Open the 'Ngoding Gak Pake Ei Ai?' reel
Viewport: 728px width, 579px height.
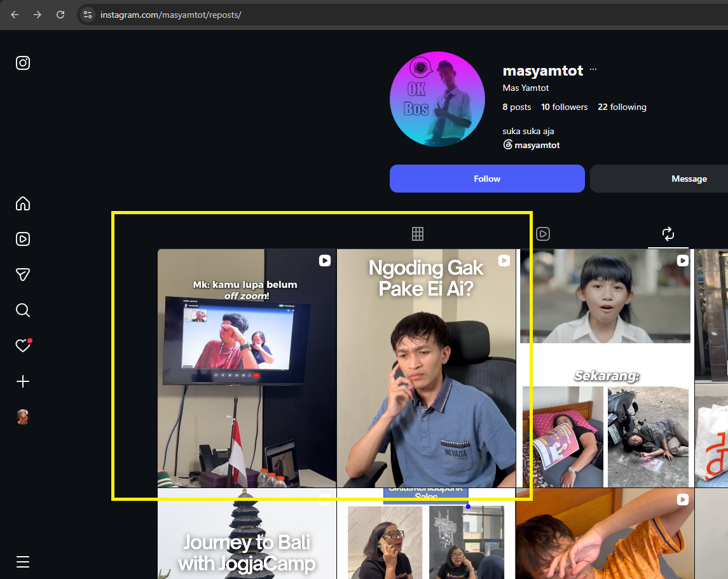click(x=426, y=369)
